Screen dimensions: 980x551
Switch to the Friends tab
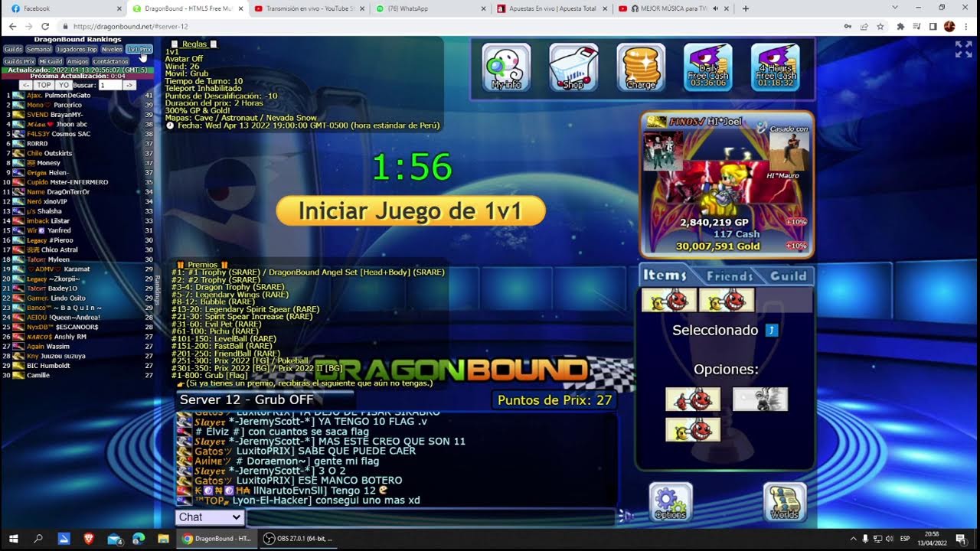[x=730, y=275]
